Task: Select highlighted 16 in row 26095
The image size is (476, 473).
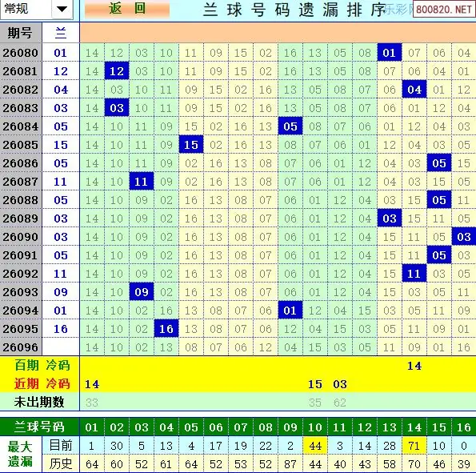Action: point(166,329)
